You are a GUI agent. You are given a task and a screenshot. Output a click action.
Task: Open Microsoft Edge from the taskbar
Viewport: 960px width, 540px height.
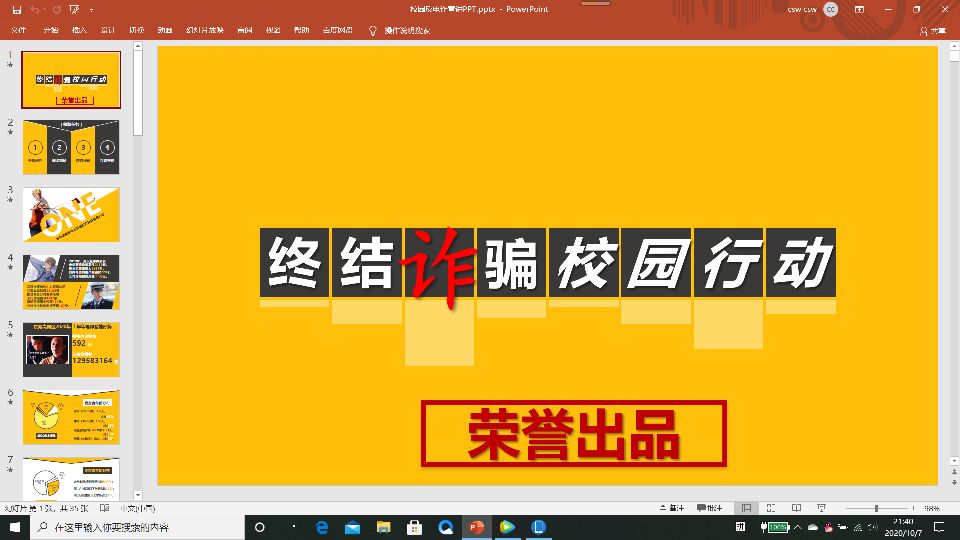(323, 527)
